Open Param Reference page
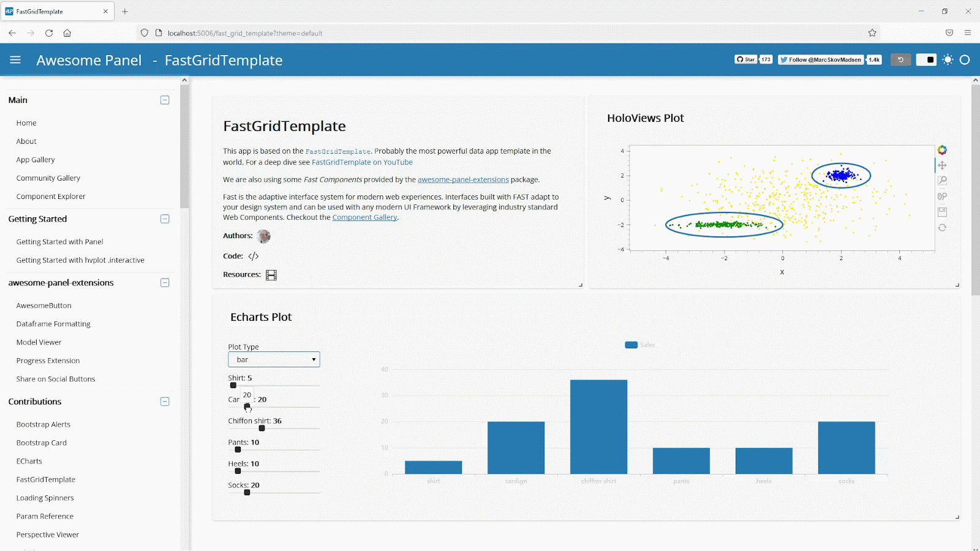The width and height of the screenshot is (980, 551). point(45,516)
